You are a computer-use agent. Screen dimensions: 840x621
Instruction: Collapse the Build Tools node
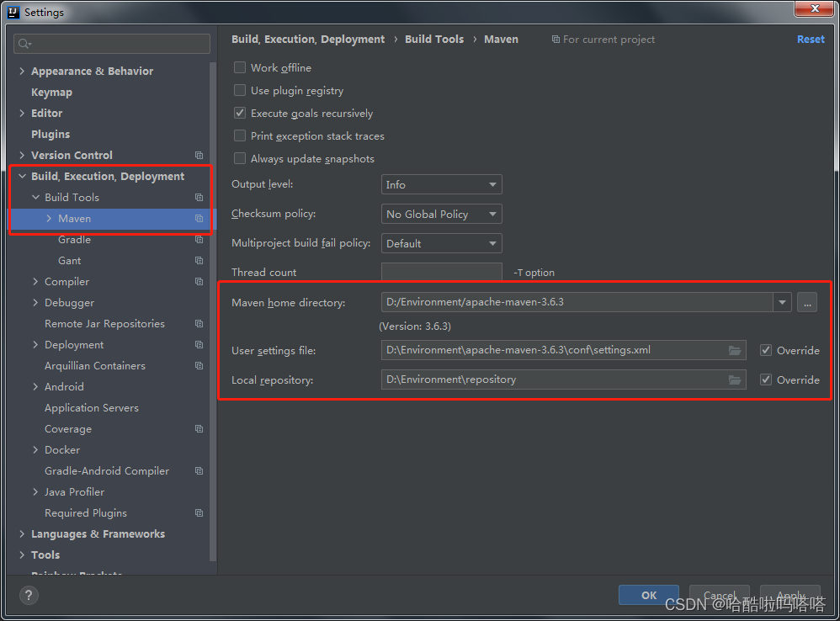coord(35,198)
